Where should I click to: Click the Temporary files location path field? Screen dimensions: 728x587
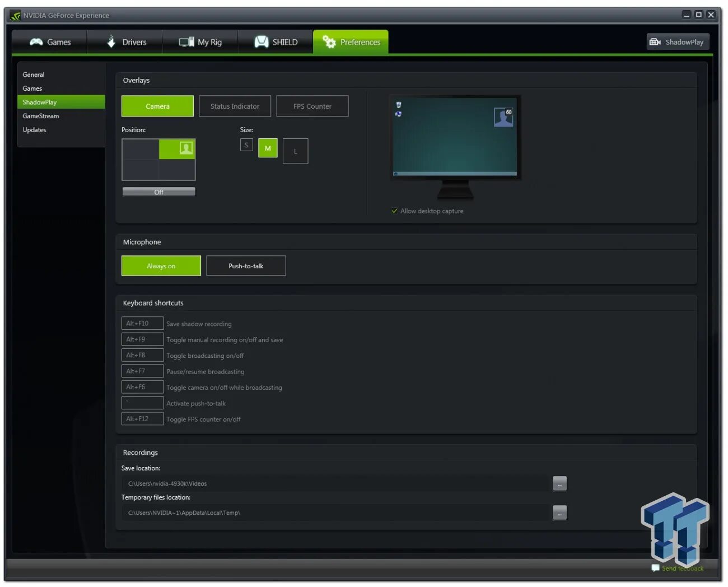click(x=336, y=513)
